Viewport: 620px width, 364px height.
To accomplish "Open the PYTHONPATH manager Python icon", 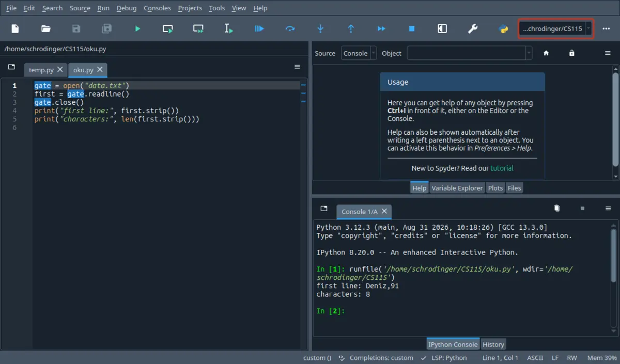I will (x=503, y=29).
